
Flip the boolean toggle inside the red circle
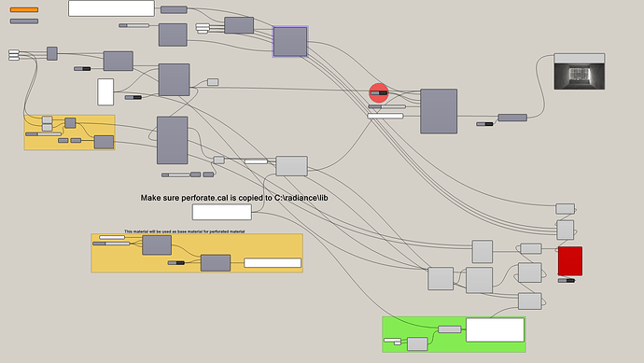coord(379,93)
